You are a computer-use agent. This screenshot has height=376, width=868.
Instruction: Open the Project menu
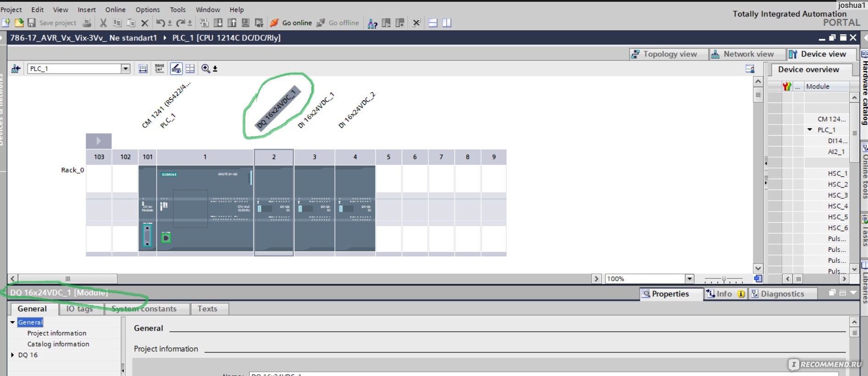pos(11,10)
